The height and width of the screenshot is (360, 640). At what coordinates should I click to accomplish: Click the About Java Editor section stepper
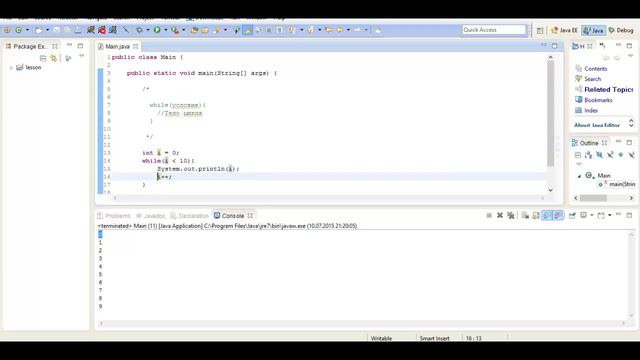coord(631,123)
